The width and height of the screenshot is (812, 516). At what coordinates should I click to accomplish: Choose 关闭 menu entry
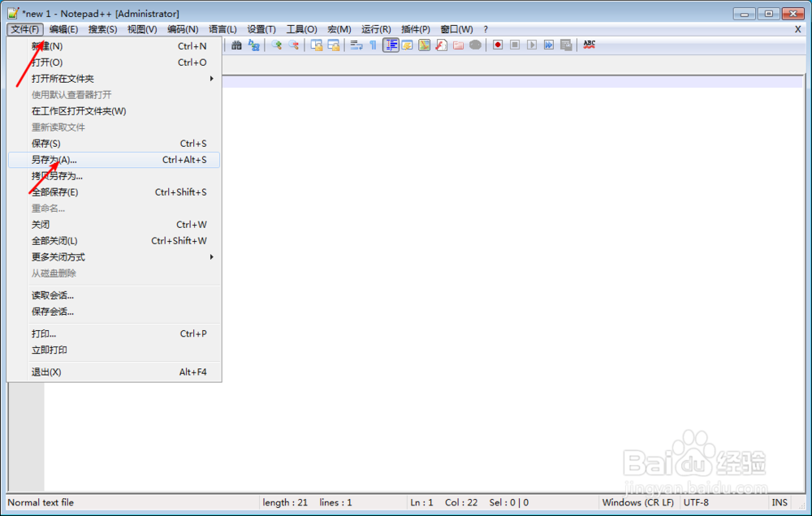114,225
